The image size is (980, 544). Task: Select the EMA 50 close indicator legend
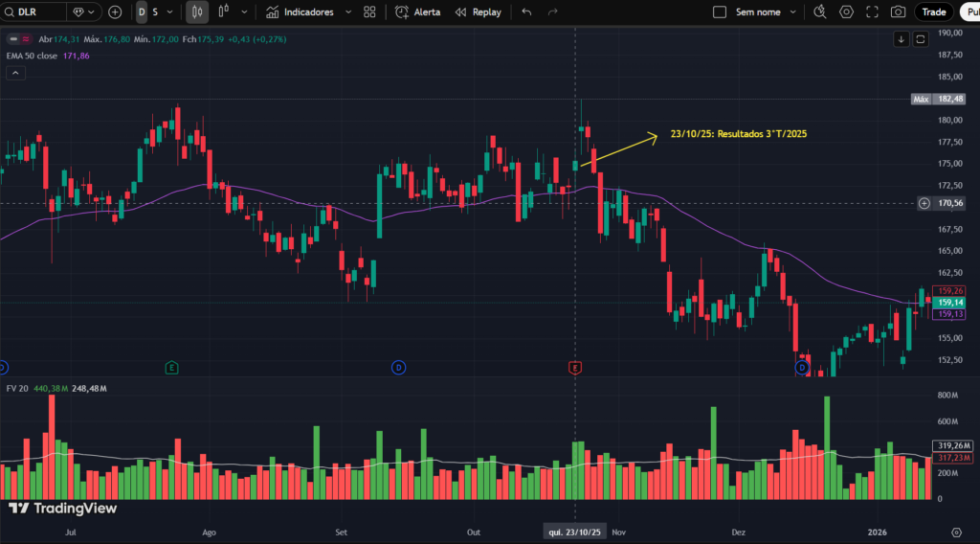[32, 56]
